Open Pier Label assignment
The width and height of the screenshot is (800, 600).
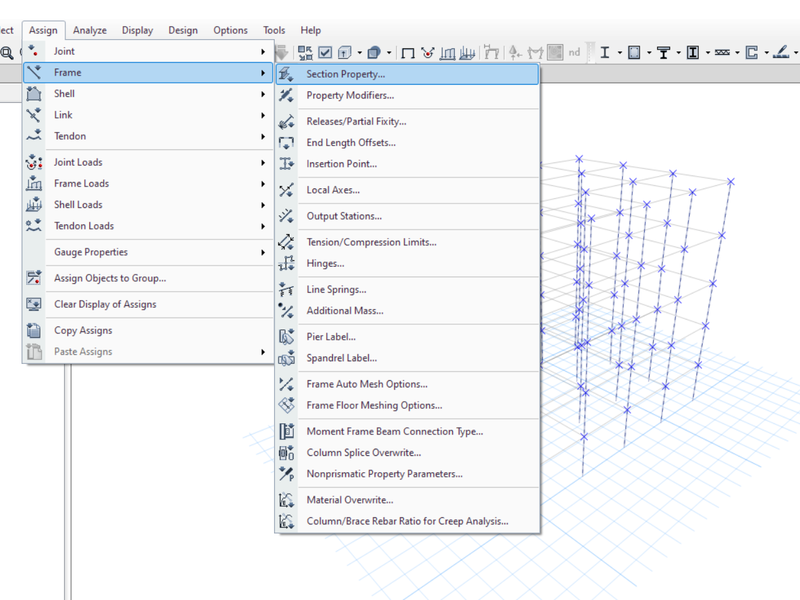tap(407, 337)
